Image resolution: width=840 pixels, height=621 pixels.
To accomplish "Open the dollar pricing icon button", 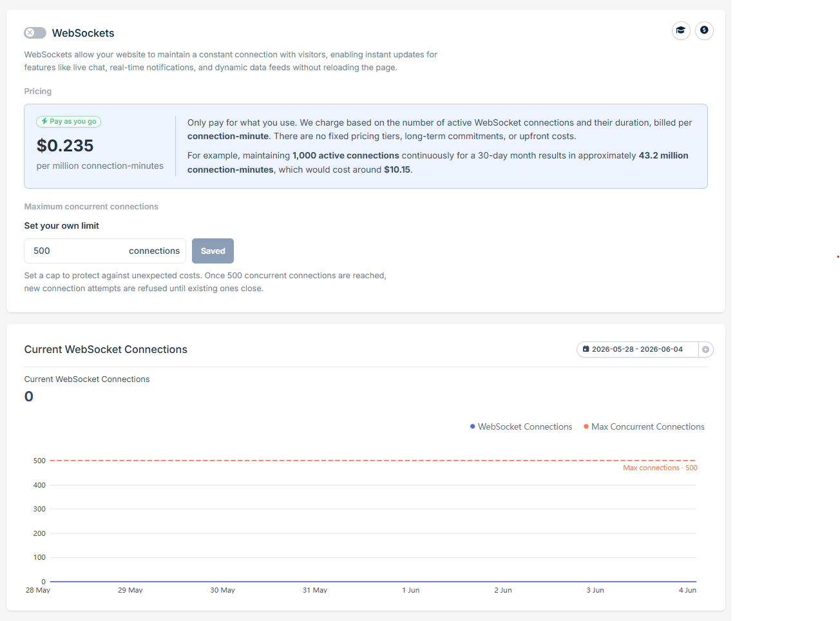I will pos(704,30).
